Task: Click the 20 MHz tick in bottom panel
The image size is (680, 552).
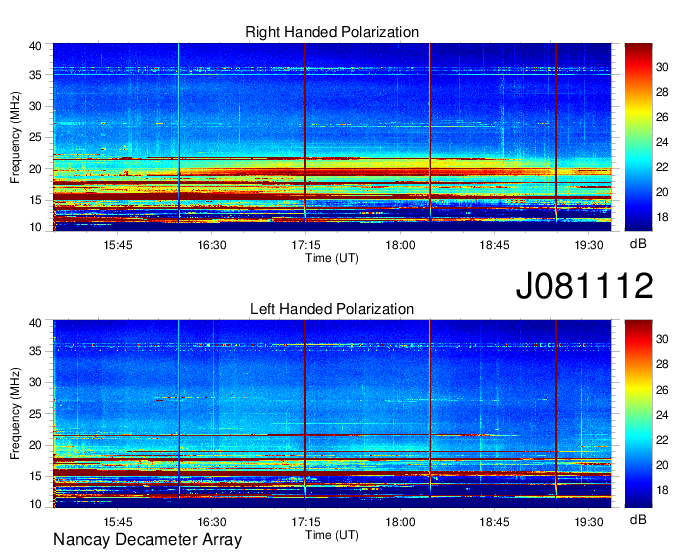Action: coord(35,445)
